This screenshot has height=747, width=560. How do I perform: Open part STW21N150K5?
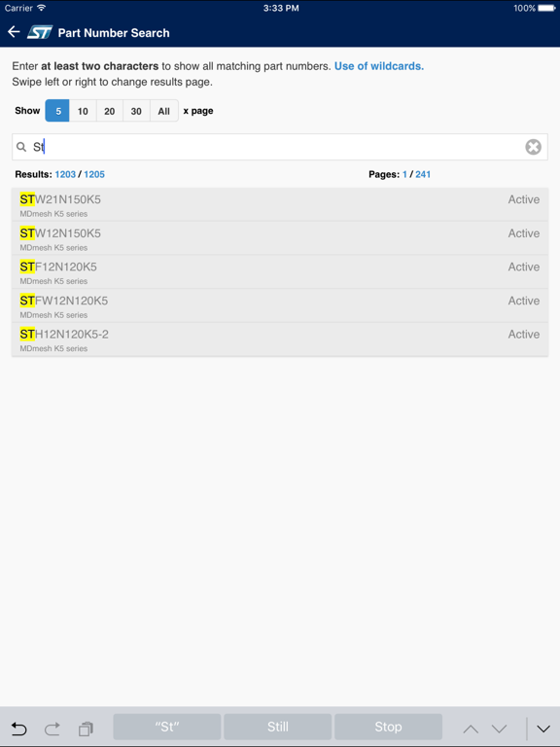(x=280, y=205)
